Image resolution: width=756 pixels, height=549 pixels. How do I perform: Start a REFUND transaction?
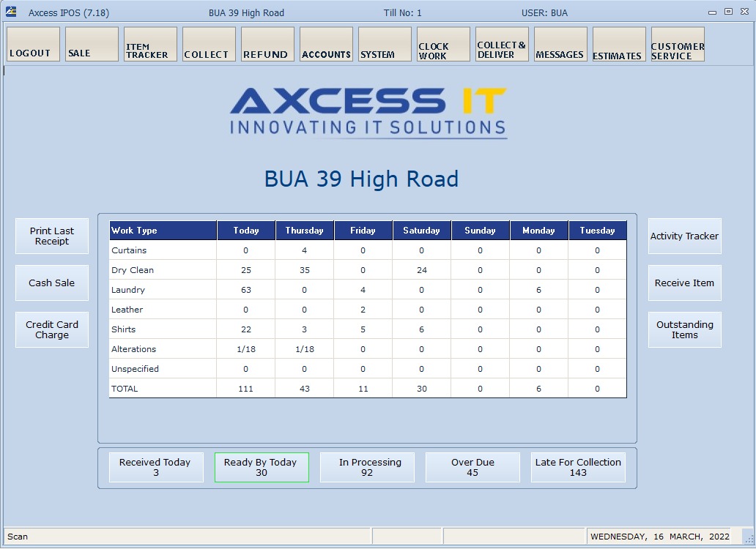[267, 44]
